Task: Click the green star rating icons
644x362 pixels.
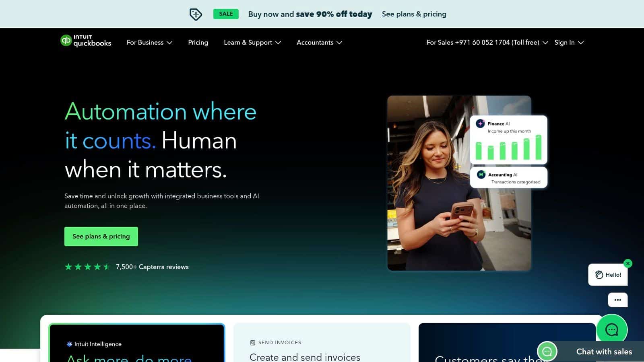Action: coord(87,267)
